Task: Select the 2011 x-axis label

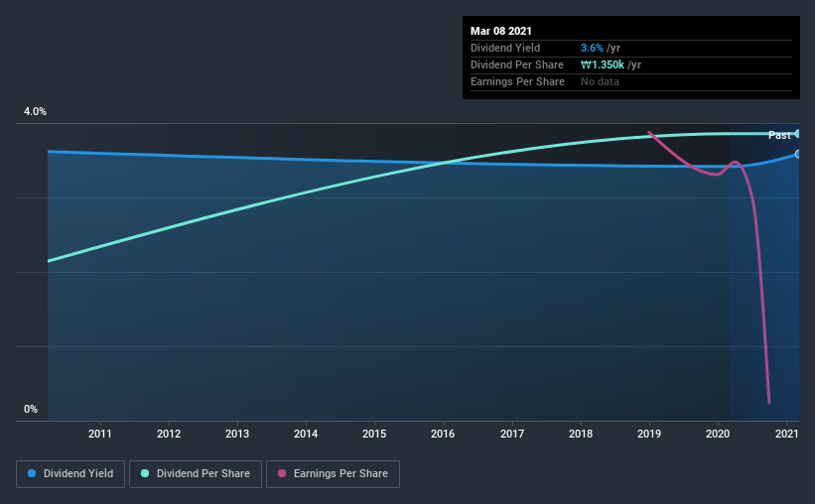Action: click(x=100, y=434)
